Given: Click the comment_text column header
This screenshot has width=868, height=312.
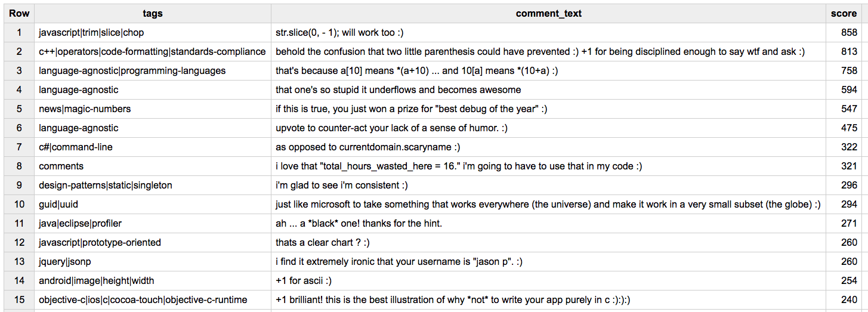Looking at the screenshot, I should click(x=548, y=13).
